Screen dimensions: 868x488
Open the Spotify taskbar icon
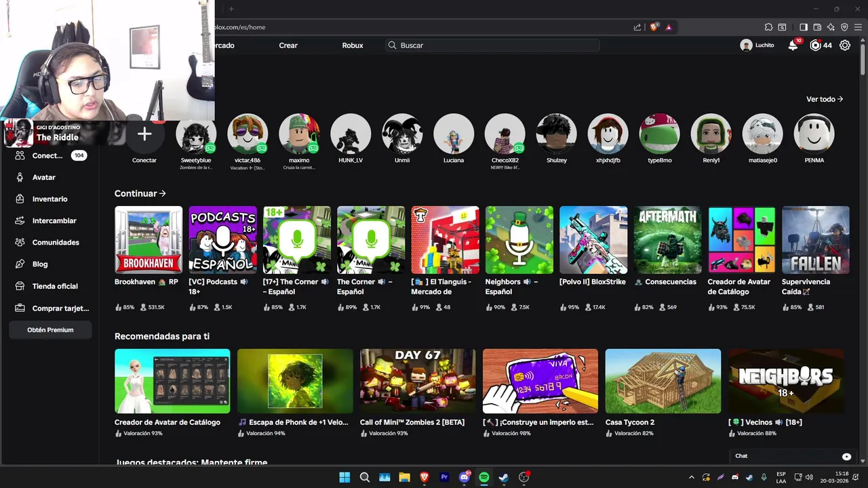coord(484,477)
